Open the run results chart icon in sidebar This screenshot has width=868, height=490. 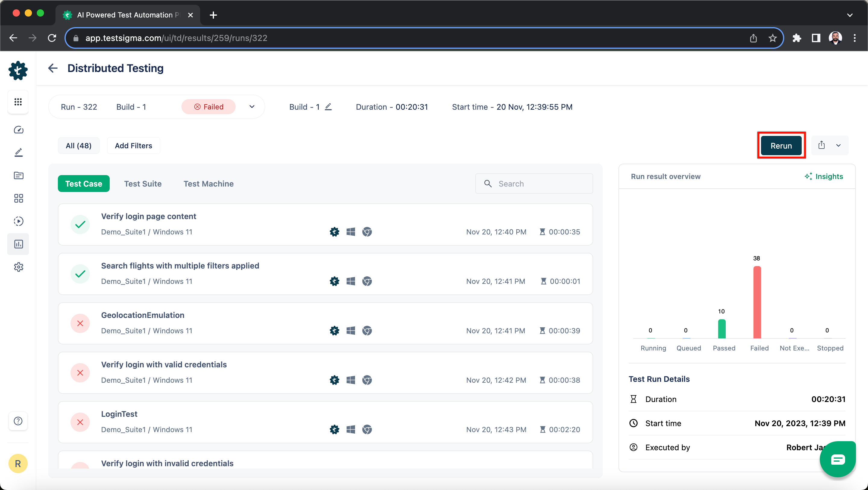click(x=18, y=244)
